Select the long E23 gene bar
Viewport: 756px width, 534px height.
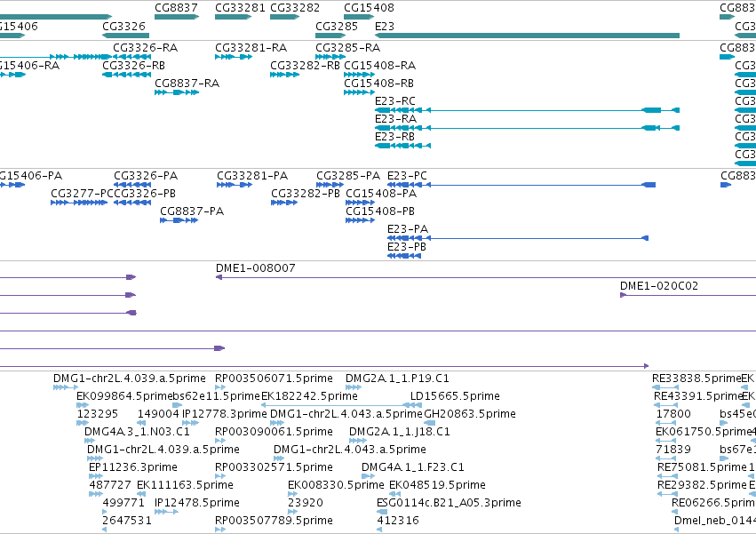[527, 36]
